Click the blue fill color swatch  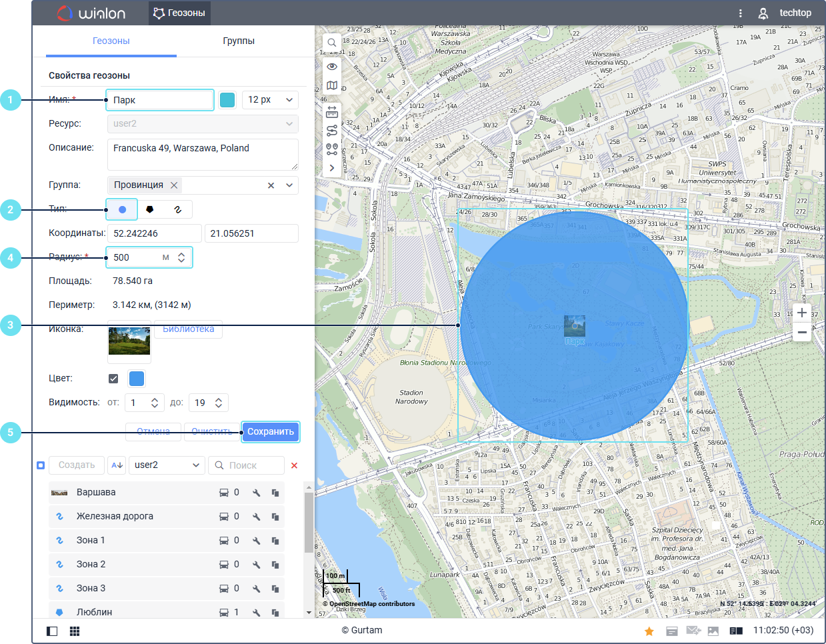[x=136, y=379]
